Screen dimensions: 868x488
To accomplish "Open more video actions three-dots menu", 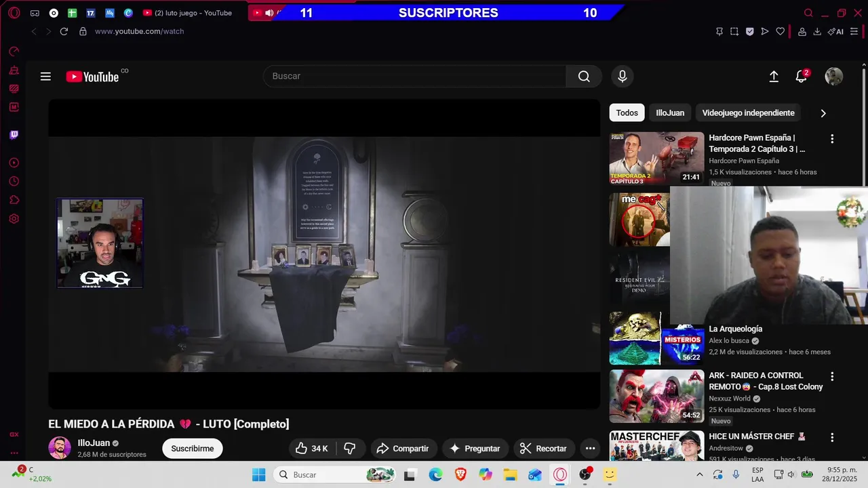I will (x=590, y=448).
